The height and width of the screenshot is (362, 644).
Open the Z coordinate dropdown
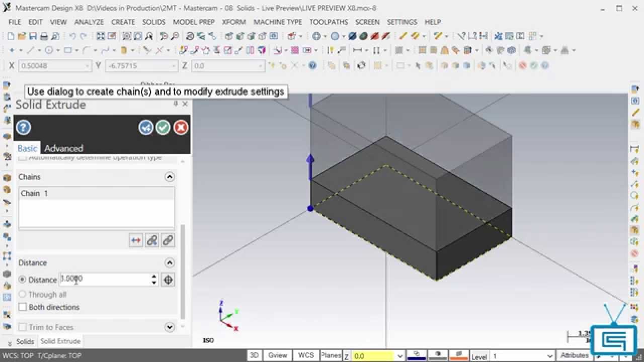[261, 66]
